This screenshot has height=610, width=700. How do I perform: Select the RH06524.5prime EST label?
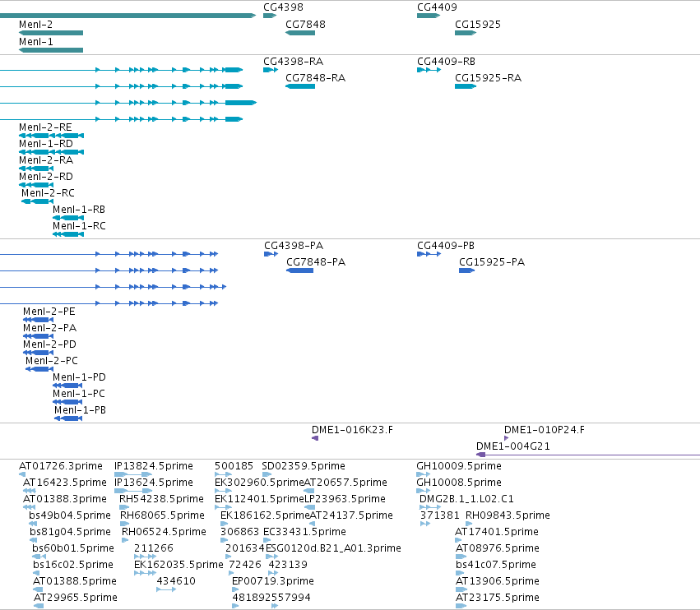tap(164, 531)
